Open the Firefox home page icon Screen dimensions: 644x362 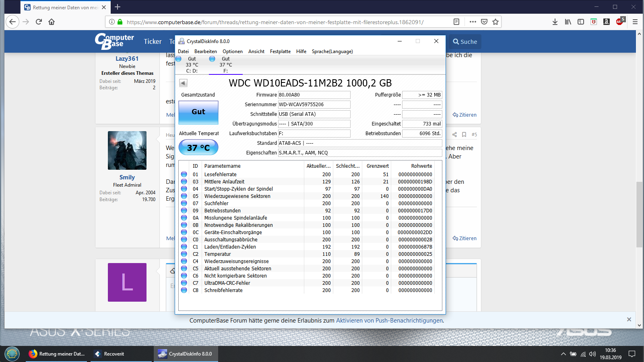[52, 22]
